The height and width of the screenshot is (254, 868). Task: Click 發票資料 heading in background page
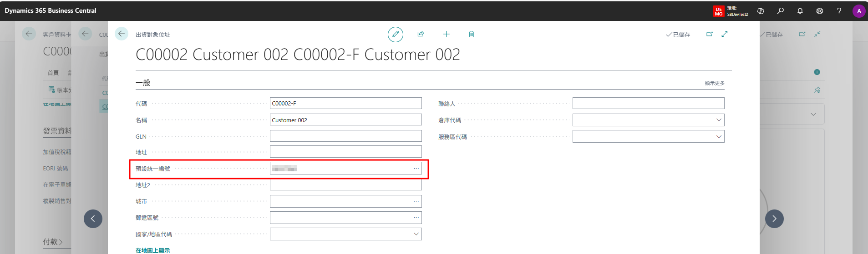click(x=57, y=131)
